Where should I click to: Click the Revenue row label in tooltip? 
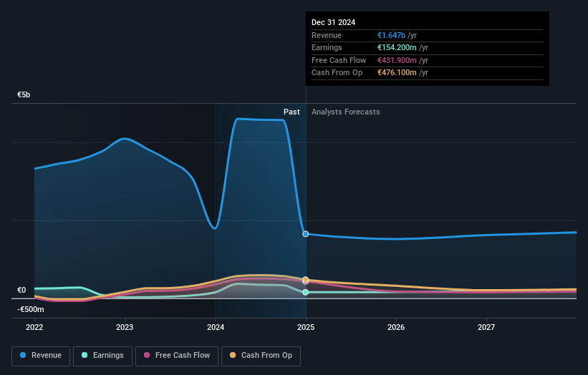[327, 35]
